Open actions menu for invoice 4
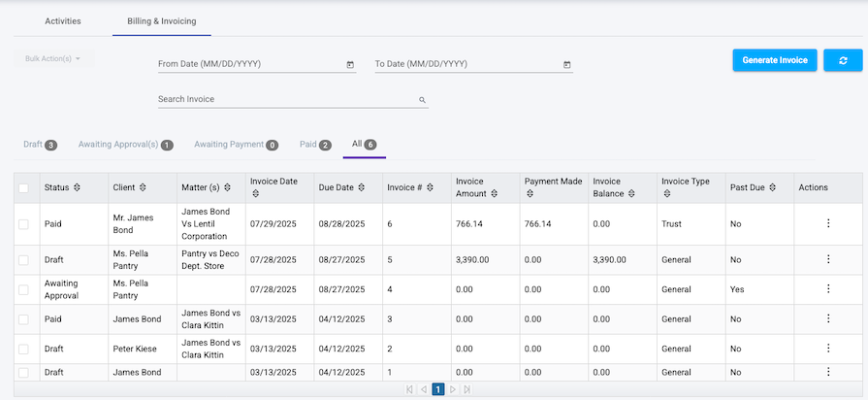868x400 pixels. coord(828,288)
